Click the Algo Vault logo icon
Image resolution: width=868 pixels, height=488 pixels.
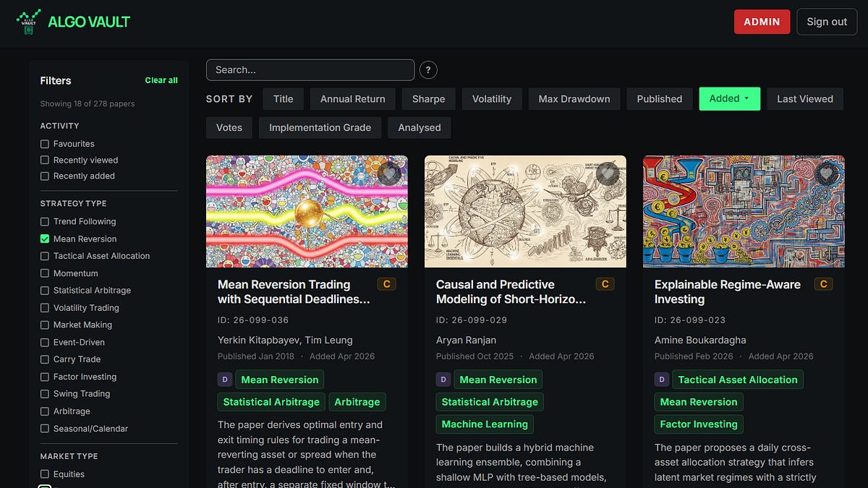(27, 22)
